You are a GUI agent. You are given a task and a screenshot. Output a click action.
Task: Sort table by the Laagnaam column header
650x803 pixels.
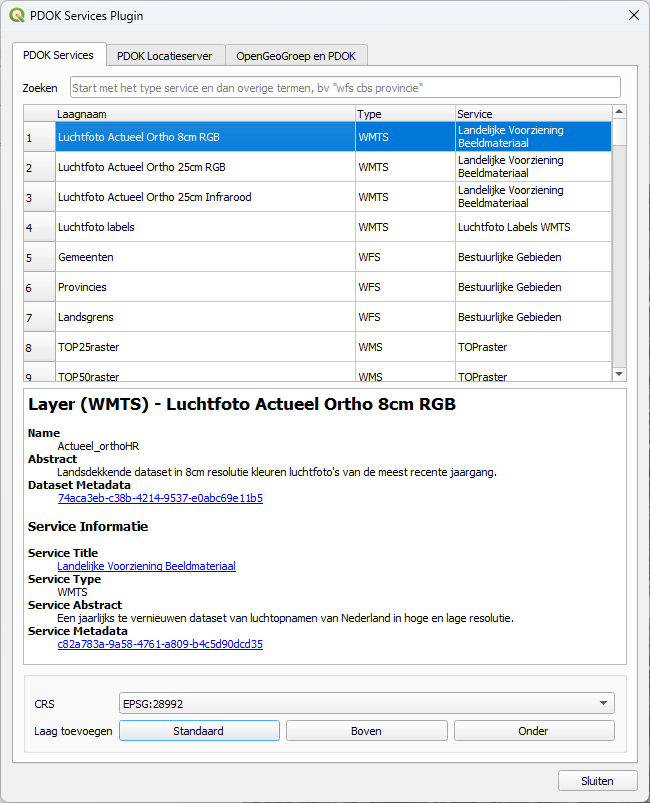(x=204, y=114)
